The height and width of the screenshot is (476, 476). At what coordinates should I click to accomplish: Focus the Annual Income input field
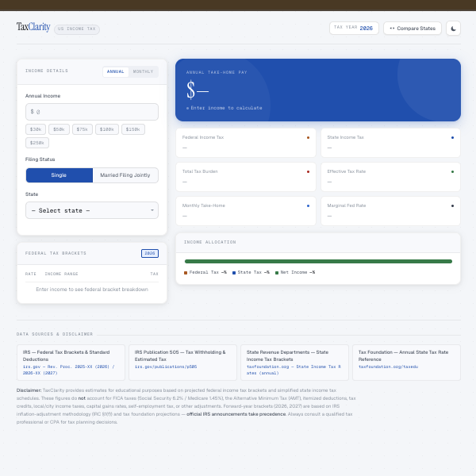92,112
